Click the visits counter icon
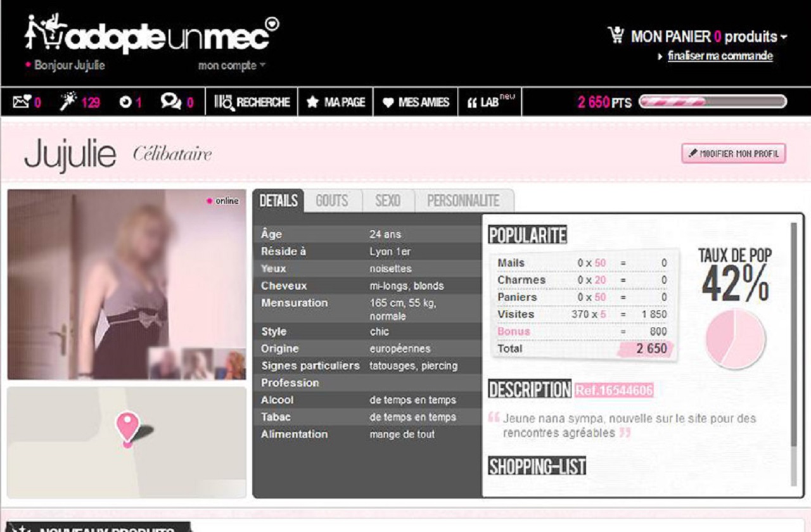This screenshot has width=811, height=532. coord(125,102)
